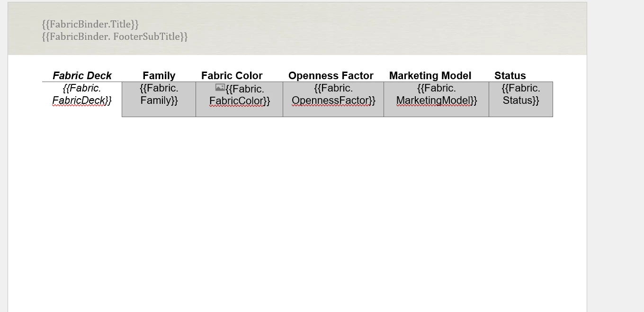Click the {{Fabric. MarketingModel}} merge field cell
The image size is (644, 312).
click(436, 99)
